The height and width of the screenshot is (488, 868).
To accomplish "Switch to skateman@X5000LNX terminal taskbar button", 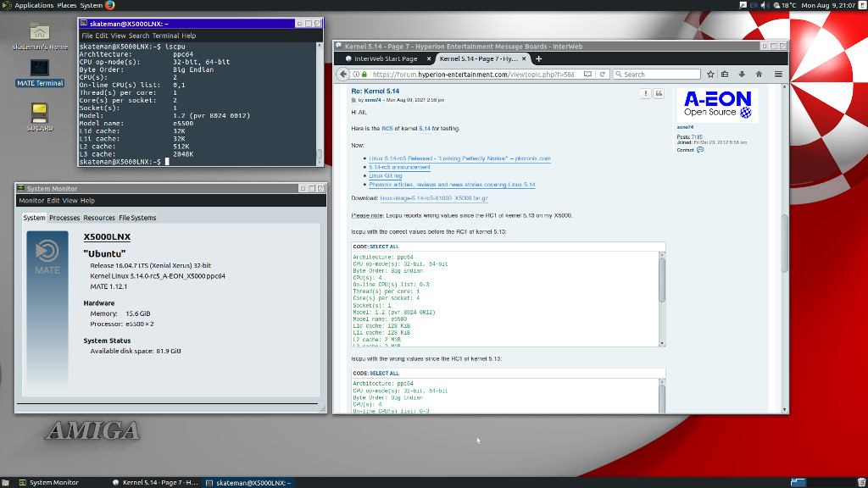I will point(248,482).
